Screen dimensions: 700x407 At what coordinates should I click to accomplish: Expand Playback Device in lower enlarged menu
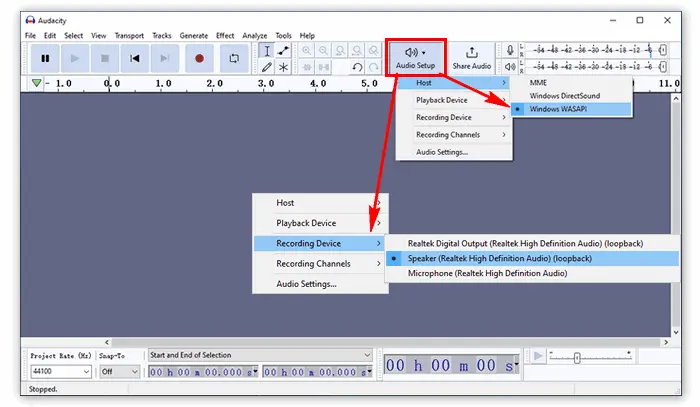(x=321, y=223)
